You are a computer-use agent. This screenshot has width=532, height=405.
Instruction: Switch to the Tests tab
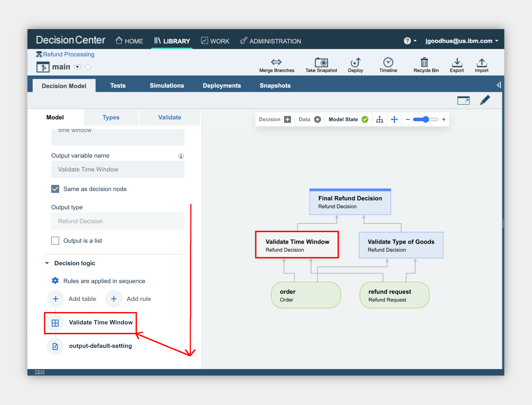click(x=118, y=85)
